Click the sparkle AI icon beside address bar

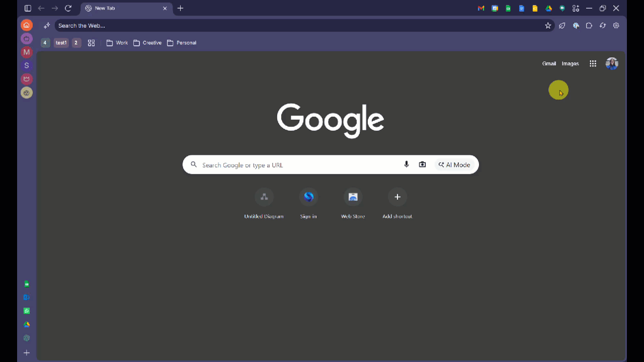coord(47,26)
